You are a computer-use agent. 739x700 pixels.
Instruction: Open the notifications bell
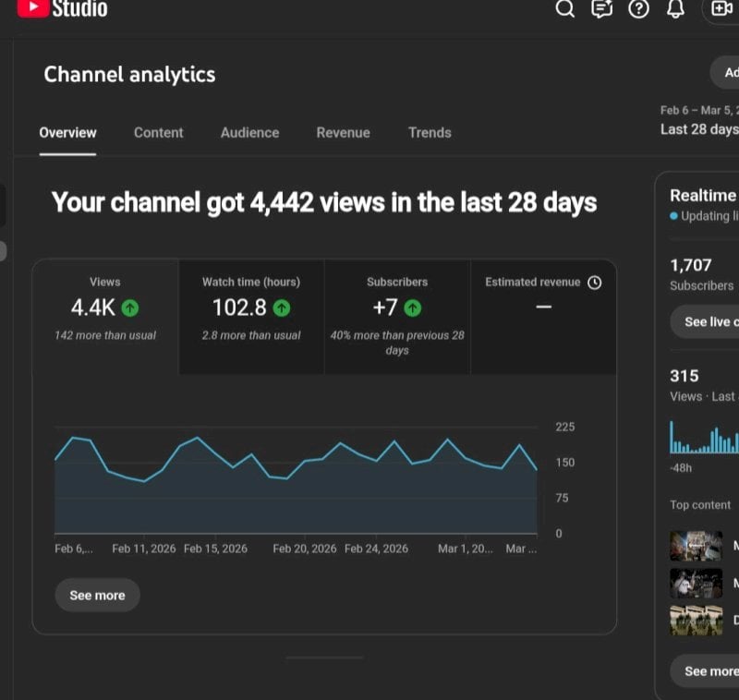(x=675, y=9)
